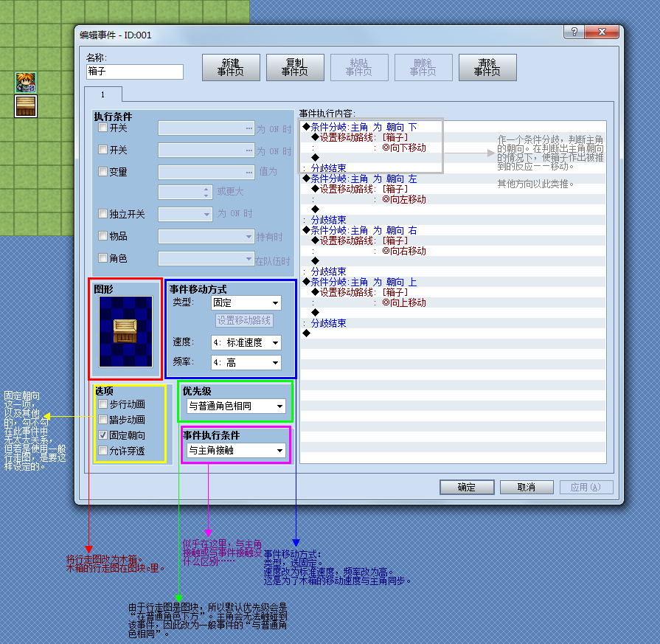Screen dimensions: 660x644
Task: Select the wooden chest event on the map
Action: [x=26, y=105]
